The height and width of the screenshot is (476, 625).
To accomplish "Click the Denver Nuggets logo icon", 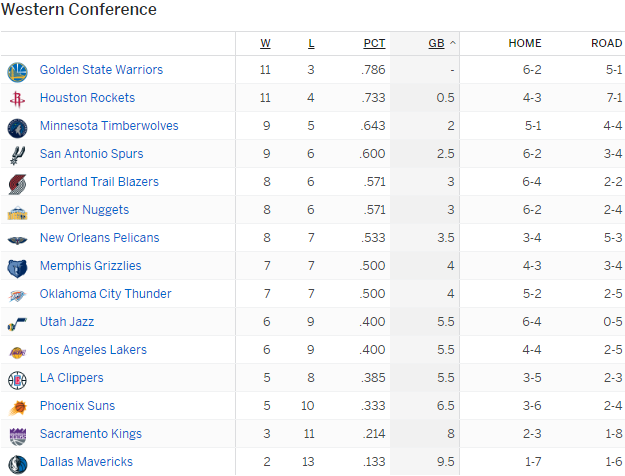I will (x=17, y=211).
